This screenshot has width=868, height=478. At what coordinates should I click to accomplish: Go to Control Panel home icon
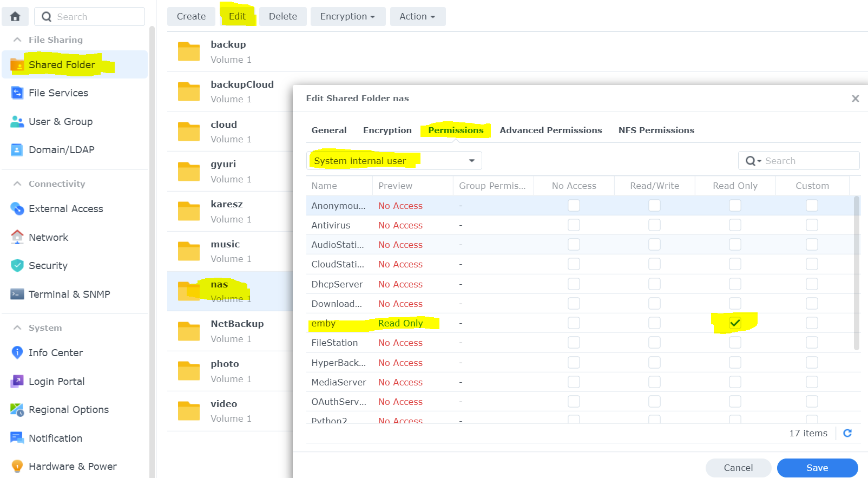(15, 16)
